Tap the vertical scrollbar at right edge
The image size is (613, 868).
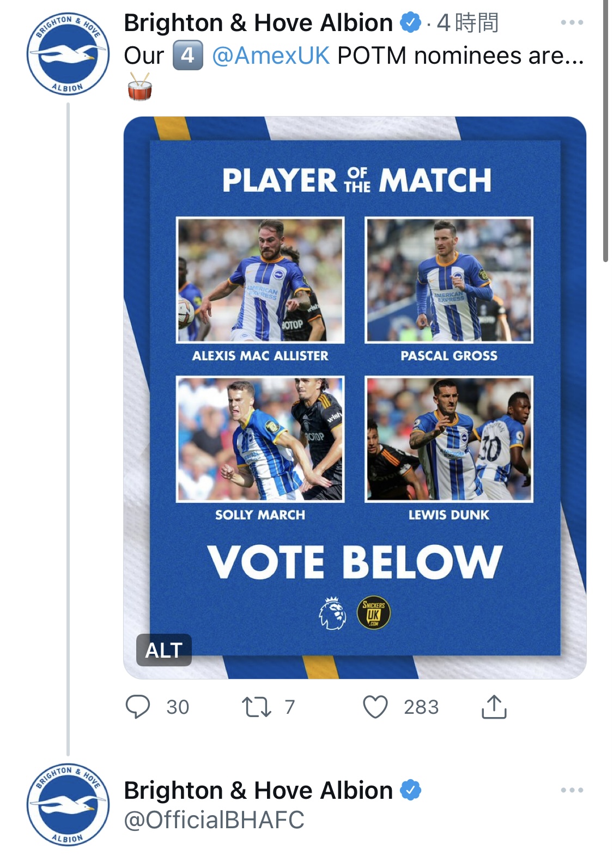pyautogui.click(x=605, y=131)
